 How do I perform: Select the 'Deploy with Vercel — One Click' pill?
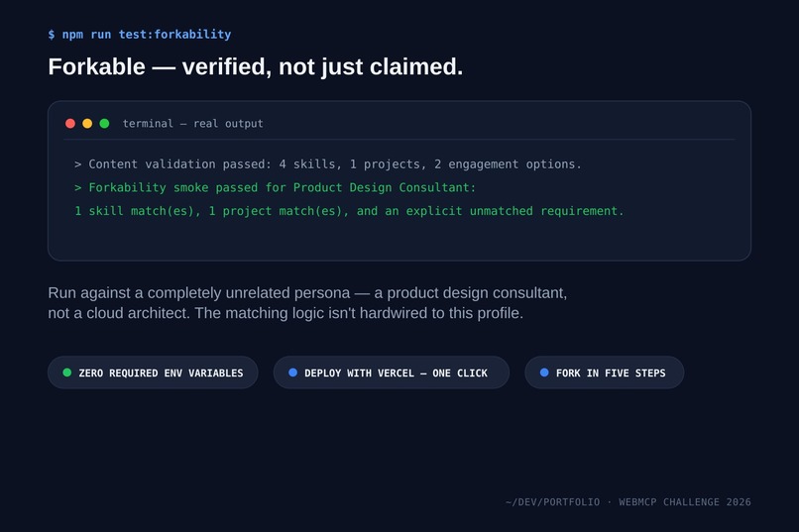click(x=392, y=372)
